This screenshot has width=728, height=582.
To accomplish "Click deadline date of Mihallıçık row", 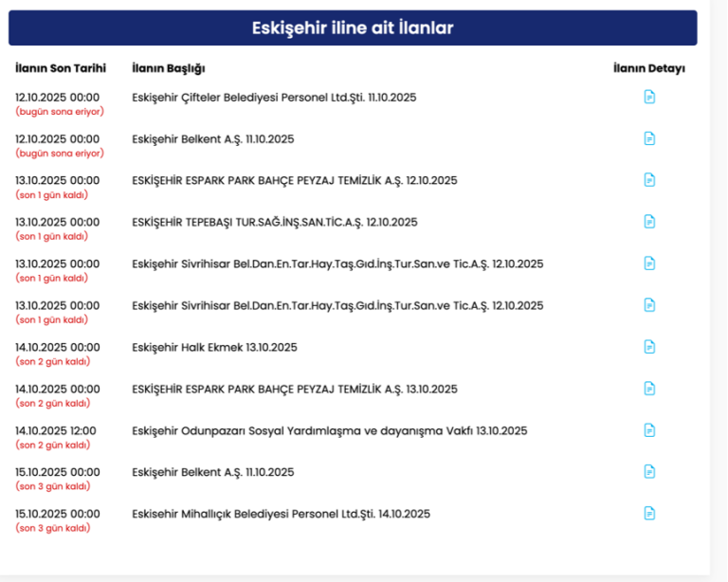I will pyautogui.click(x=57, y=515).
